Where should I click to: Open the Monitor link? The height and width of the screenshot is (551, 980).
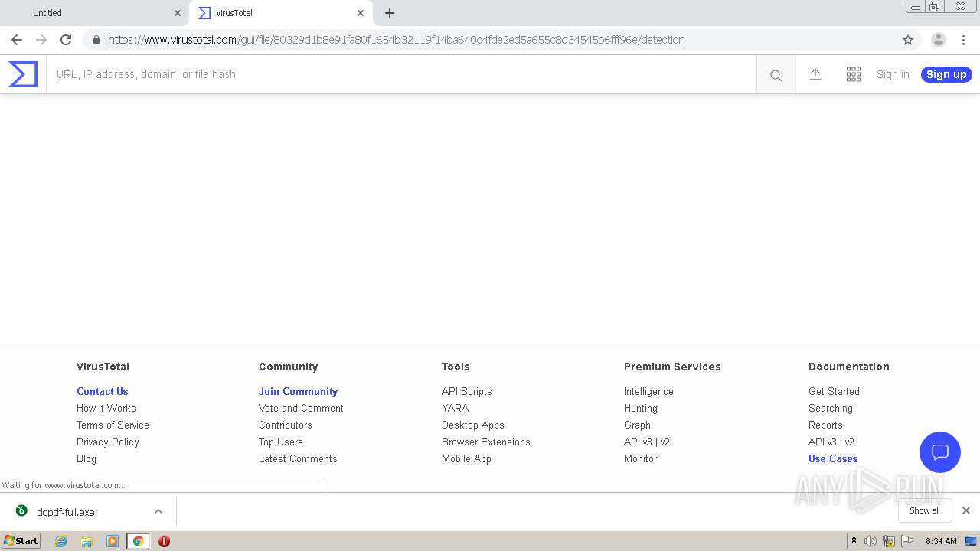coord(641,458)
